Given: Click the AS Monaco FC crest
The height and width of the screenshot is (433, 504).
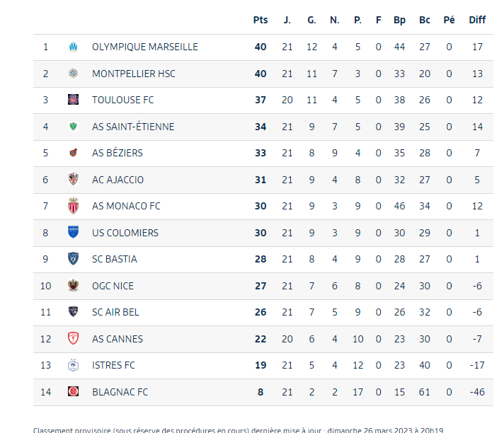Looking at the screenshot, I should click(x=73, y=206).
